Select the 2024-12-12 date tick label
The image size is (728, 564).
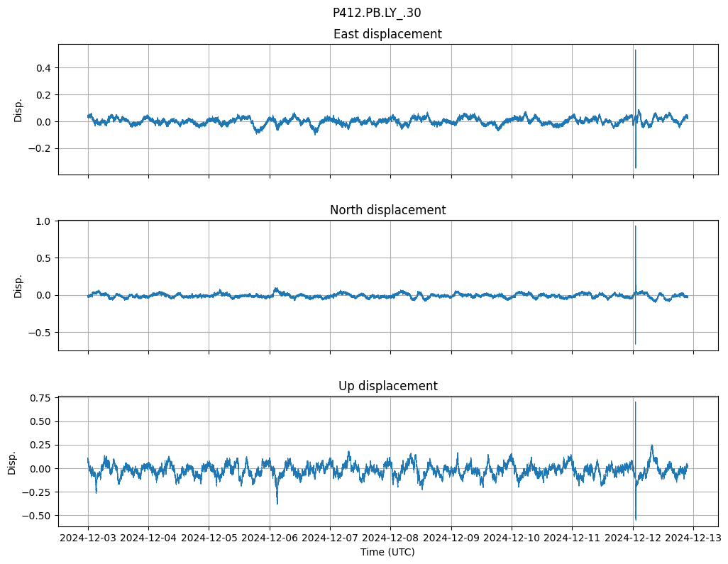pos(633,538)
